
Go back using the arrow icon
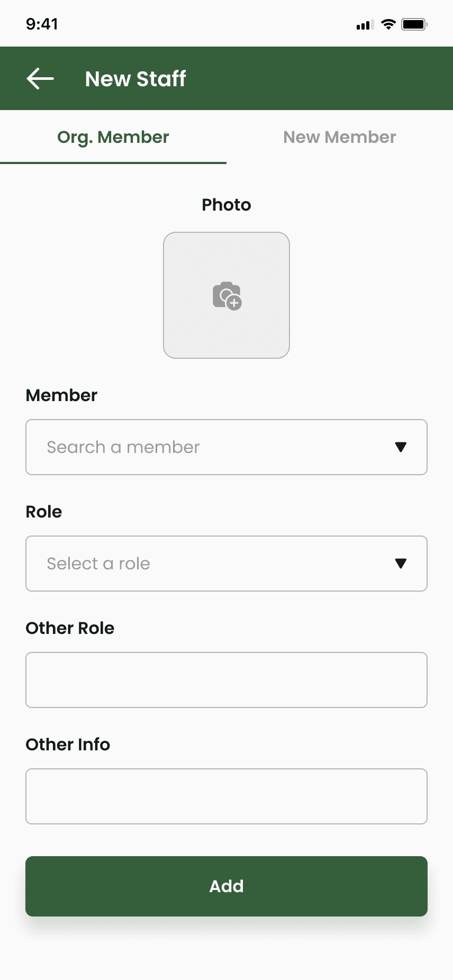coord(40,79)
